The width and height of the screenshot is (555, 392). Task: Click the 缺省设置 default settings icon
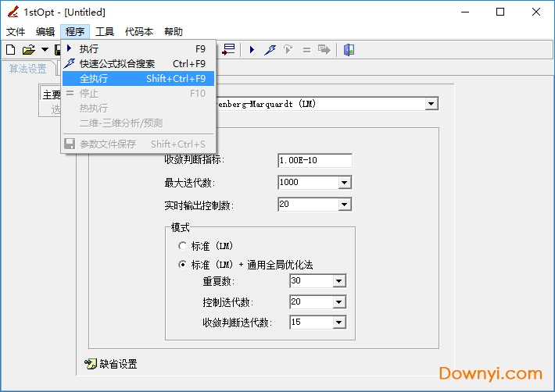tap(91, 364)
